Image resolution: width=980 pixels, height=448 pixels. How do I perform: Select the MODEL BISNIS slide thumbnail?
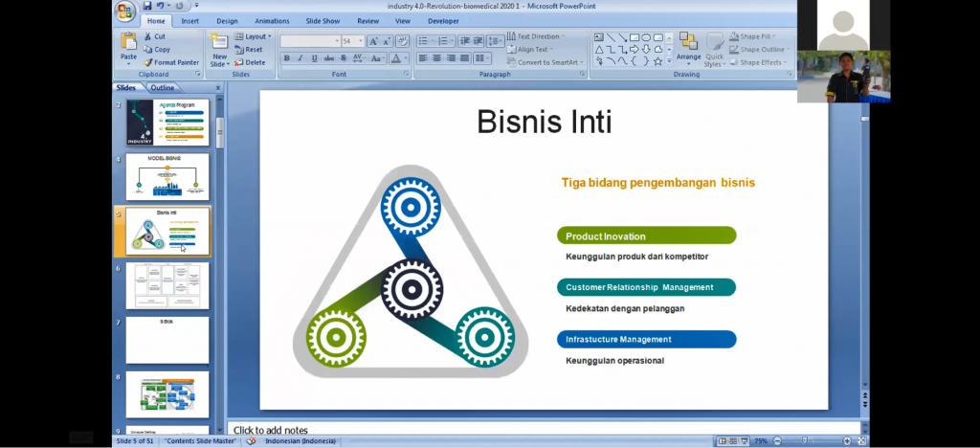click(x=167, y=176)
